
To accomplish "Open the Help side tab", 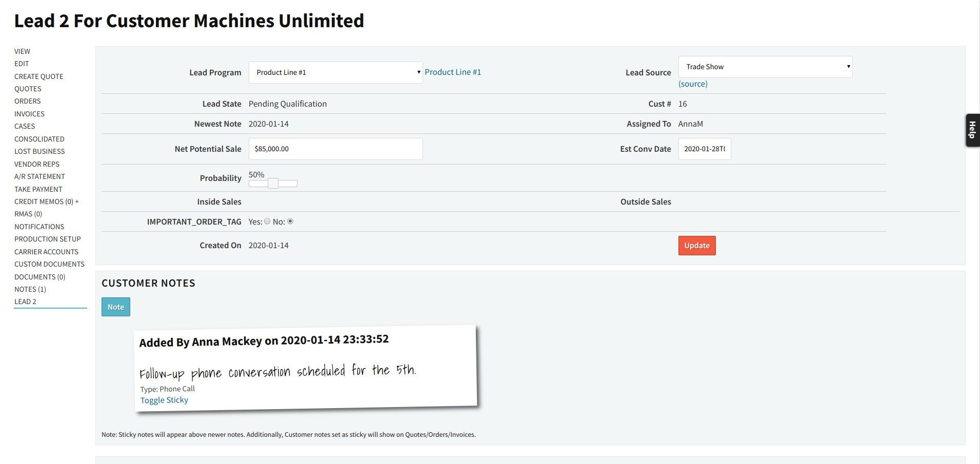I will pos(972,130).
